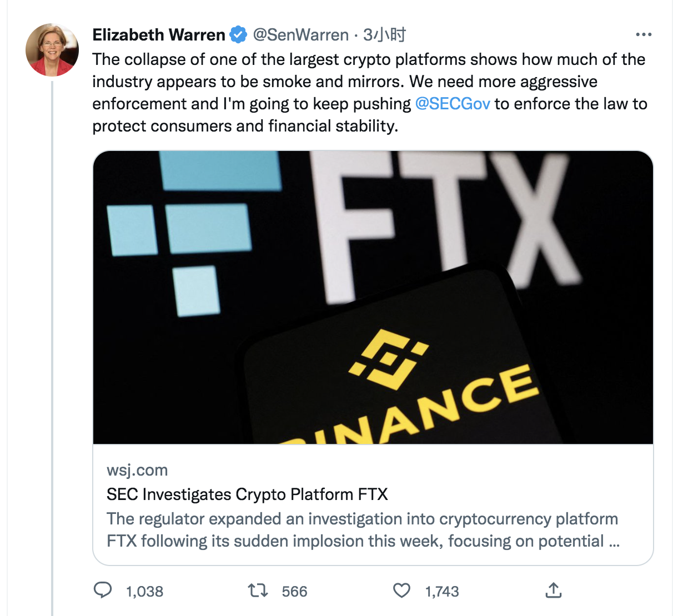Open the tweet's timestamp showing 3小时
The width and height of the screenshot is (673, 616).
[385, 34]
